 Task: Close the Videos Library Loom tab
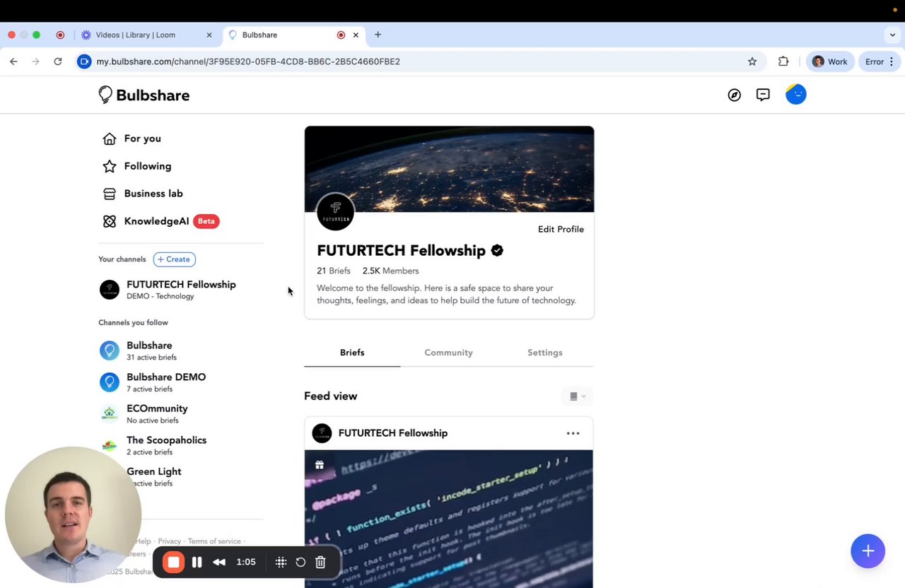pyautogui.click(x=209, y=35)
